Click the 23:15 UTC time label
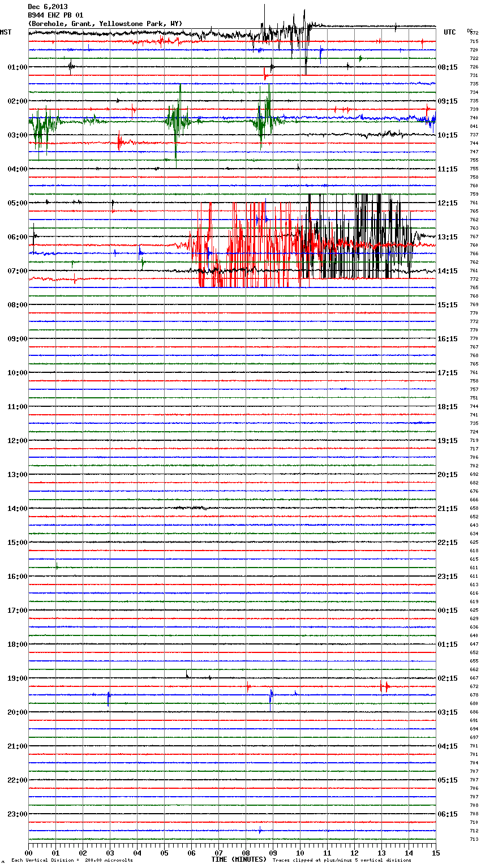 pos(448,577)
